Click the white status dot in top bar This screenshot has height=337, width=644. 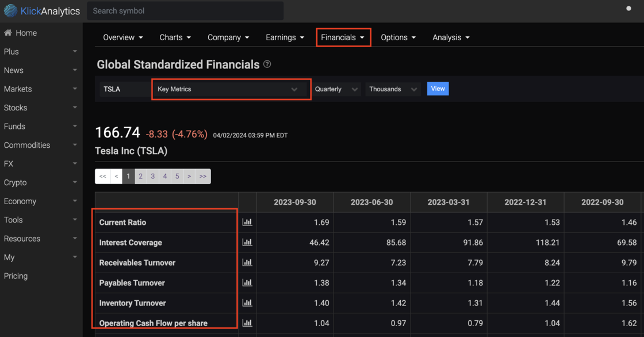tap(628, 8)
